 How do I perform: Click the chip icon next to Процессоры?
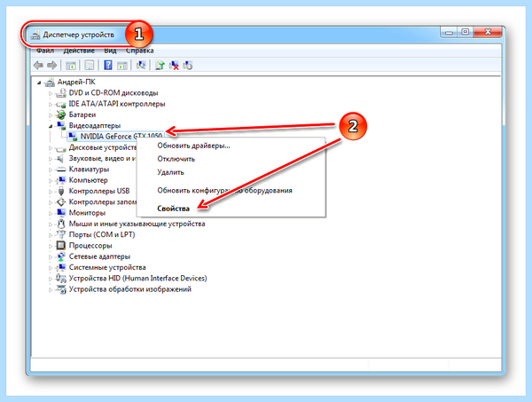61,245
